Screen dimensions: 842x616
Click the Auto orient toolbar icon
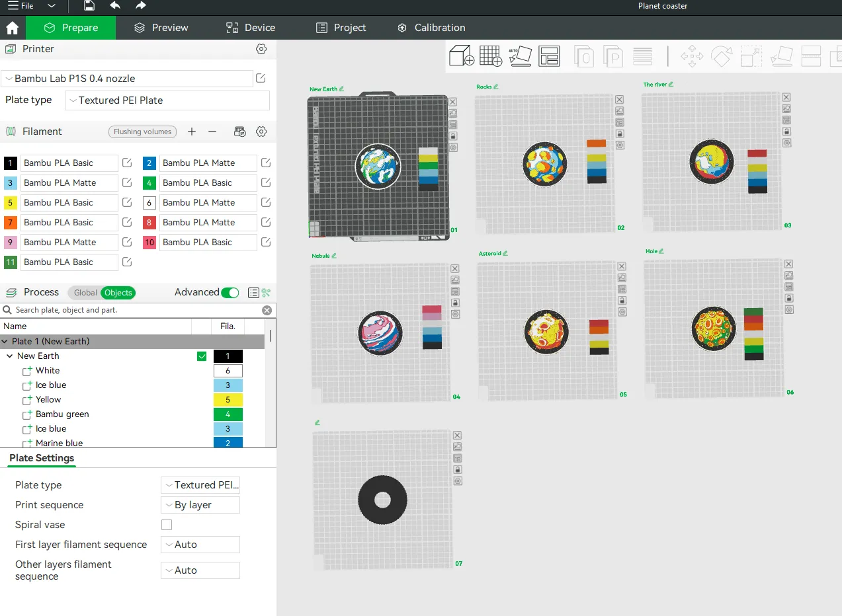[x=520, y=56]
